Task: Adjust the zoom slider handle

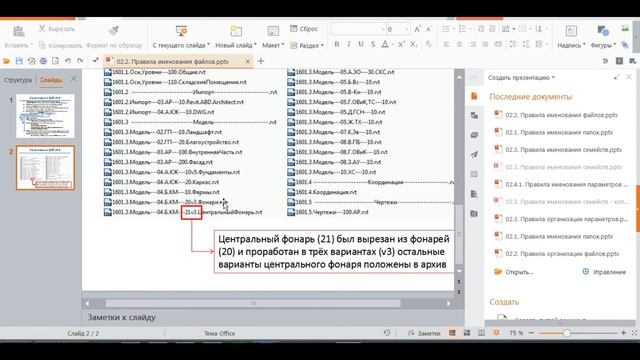Action: tap(567, 333)
